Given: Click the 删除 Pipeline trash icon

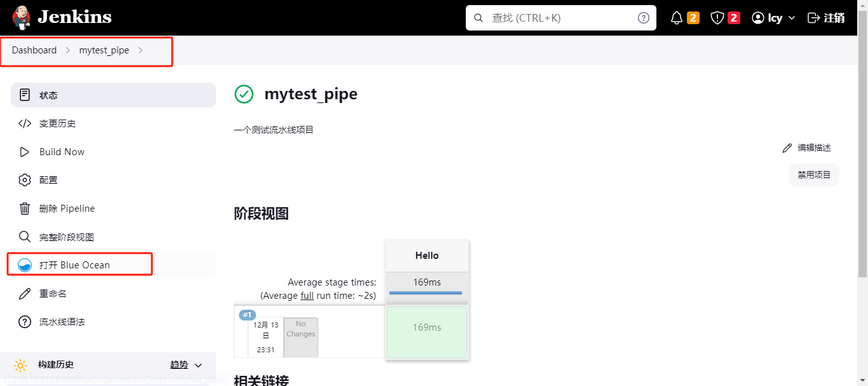Looking at the screenshot, I should pos(25,208).
